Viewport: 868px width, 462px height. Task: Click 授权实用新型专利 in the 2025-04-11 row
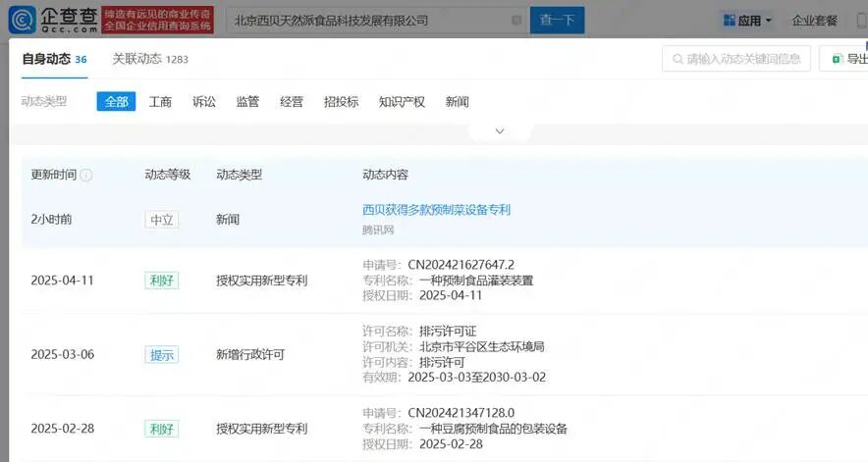pos(262,281)
